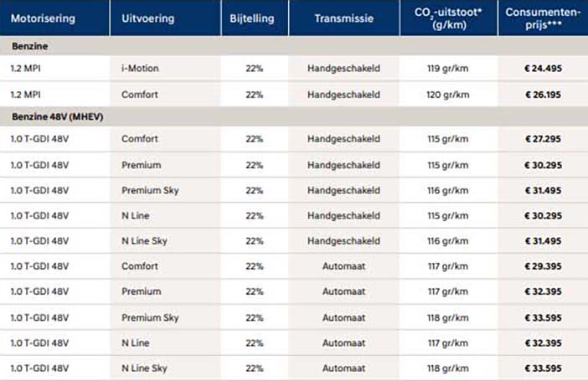588x381 pixels.
Task: Click the Premium Automaat € 32.395 price
Action: pos(543,291)
